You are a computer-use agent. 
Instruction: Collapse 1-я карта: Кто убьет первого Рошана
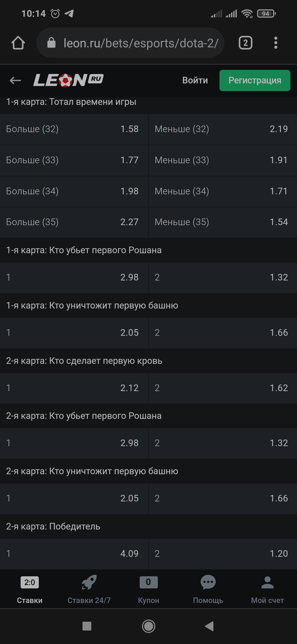148,250
